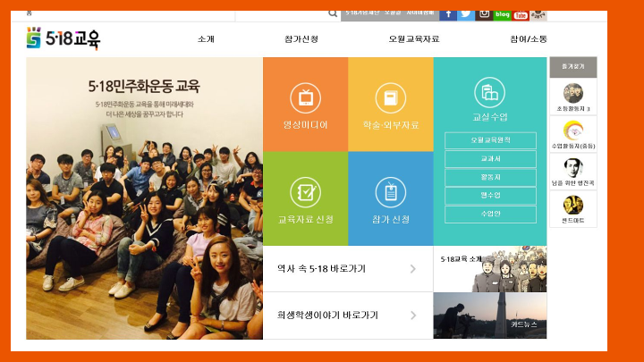Open the Twitter social icon
Image resolution: width=644 pixels, height=362 pixels.
pos(465,14)
